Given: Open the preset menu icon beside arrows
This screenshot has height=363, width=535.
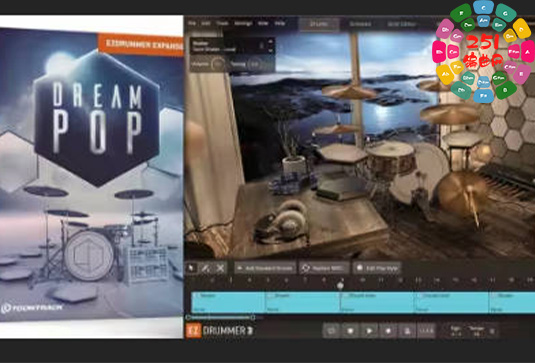Looking at the screenshot, I should pos(262,46).
